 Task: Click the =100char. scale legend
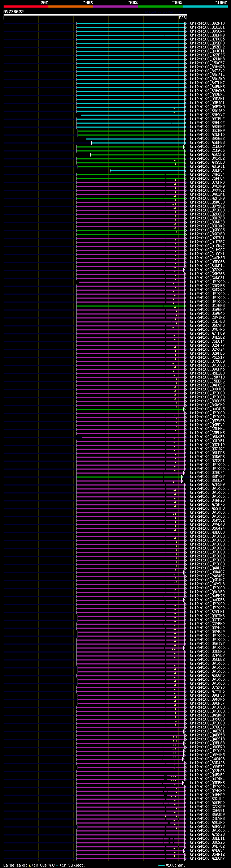point(172,865)
